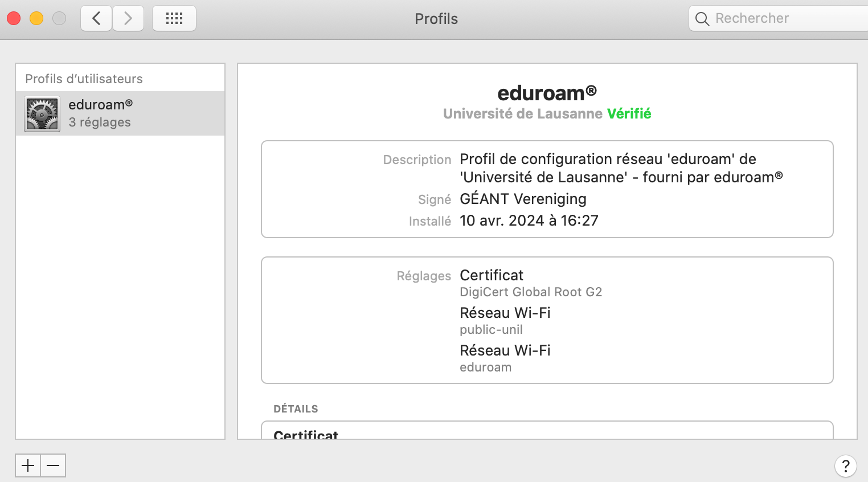Click the Profils d'utilisateurs sidebar header
Image resolution: width=868 pixels, height=482 pixels.
tap(84, 79)
